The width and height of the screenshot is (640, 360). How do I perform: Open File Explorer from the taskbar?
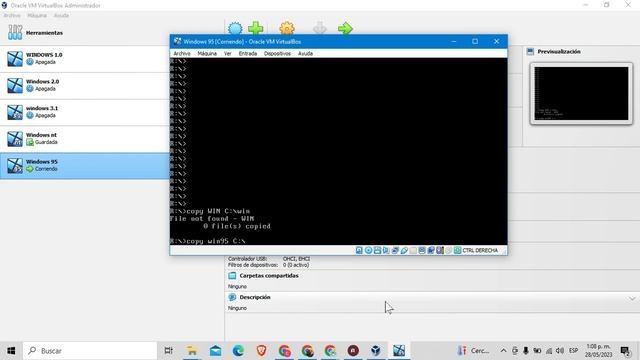(x=192, y=351)
